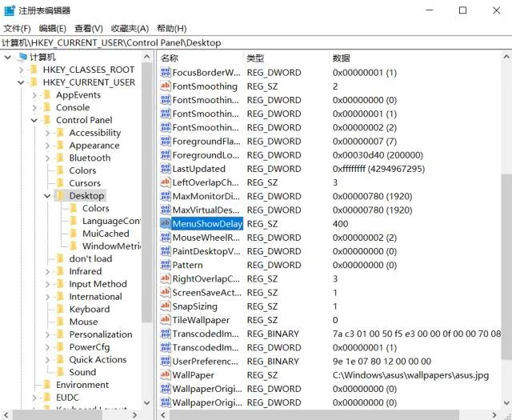Click the Mouse folder icon
The height and width of the screenshot is (420, 512).
coord(60,322)
